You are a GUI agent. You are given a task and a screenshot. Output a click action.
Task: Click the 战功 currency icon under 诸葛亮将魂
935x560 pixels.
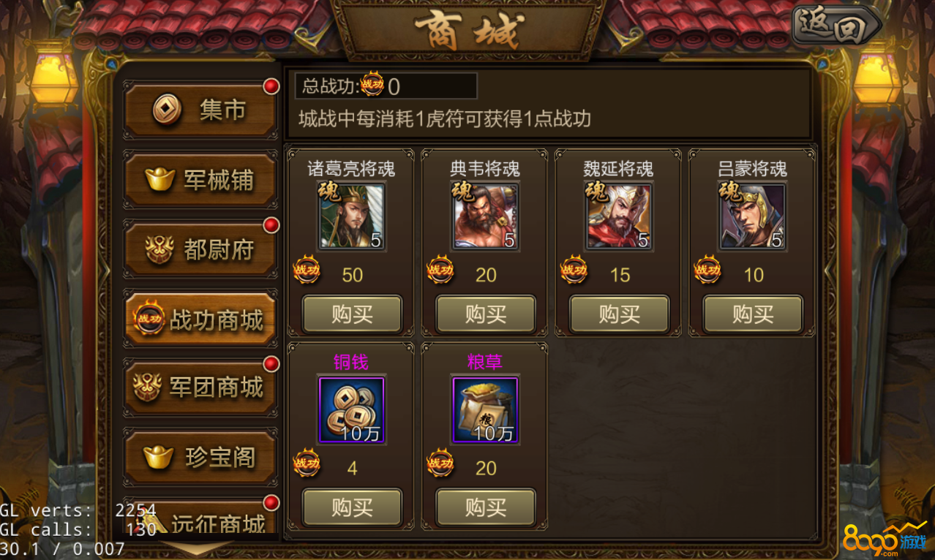[307, 270]
